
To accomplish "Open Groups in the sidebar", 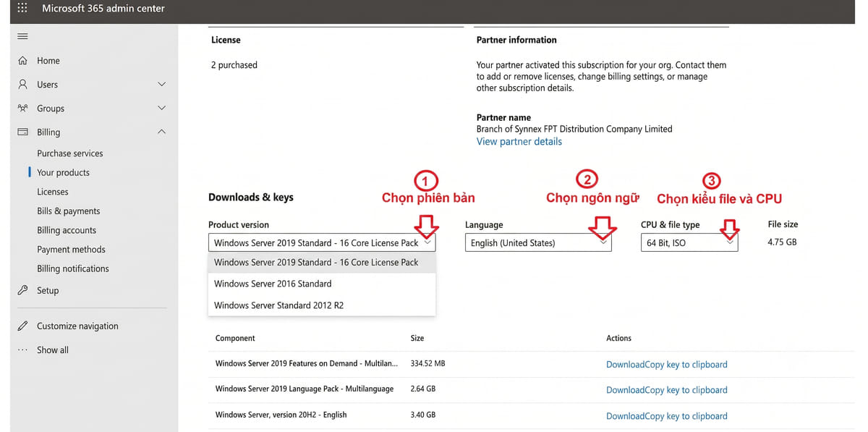I will click(x=51, y=109).
